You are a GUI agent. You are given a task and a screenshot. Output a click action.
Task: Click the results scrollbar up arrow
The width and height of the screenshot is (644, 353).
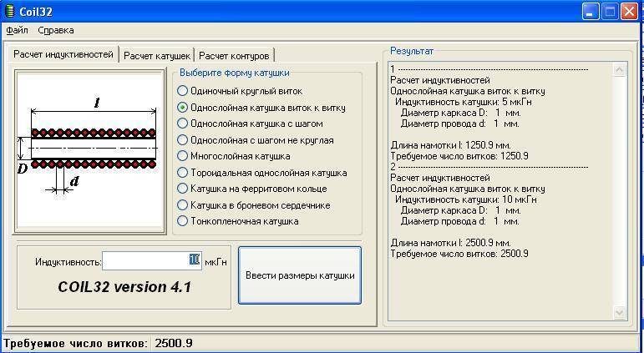coord(619,70)
